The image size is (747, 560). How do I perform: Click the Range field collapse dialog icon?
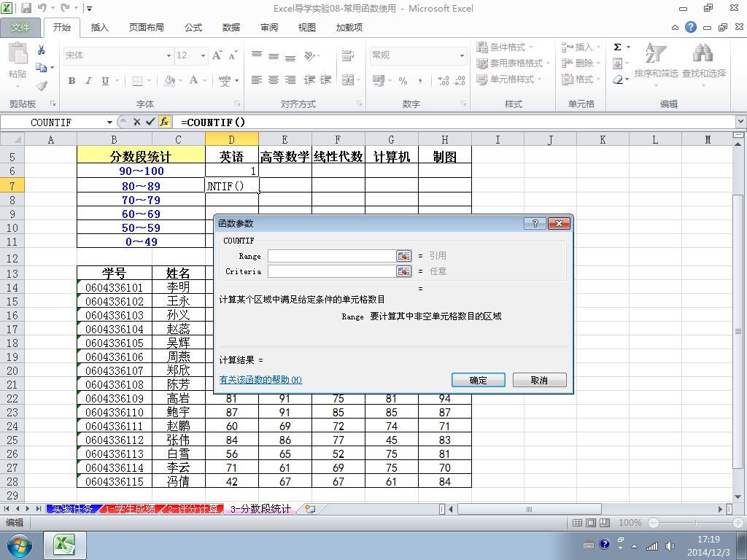[x=403, y=256]
